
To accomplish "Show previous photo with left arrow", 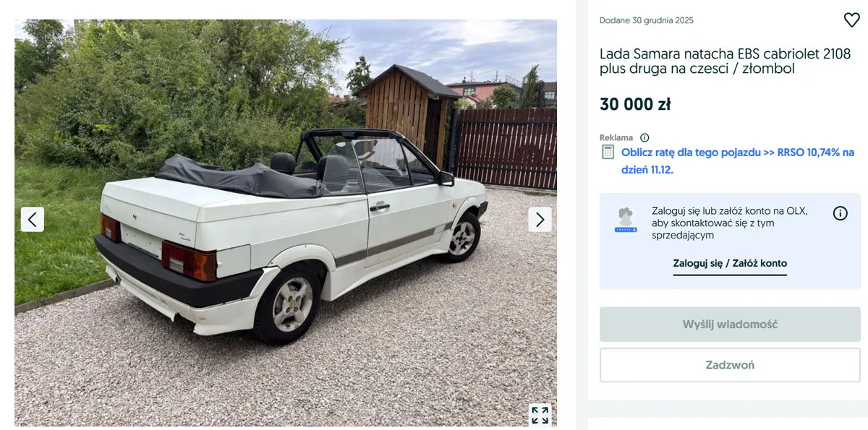I will 33,220.
